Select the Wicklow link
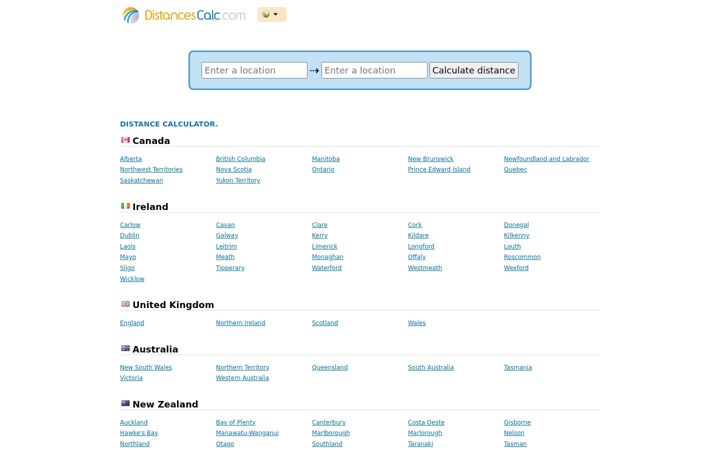Screen dimensions: 720x450 point(132,279)
